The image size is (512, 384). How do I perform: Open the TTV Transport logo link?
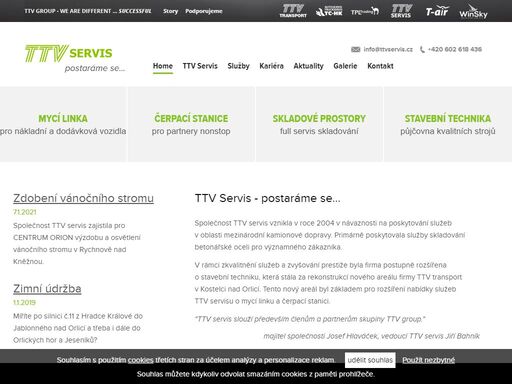coord(293,11)
